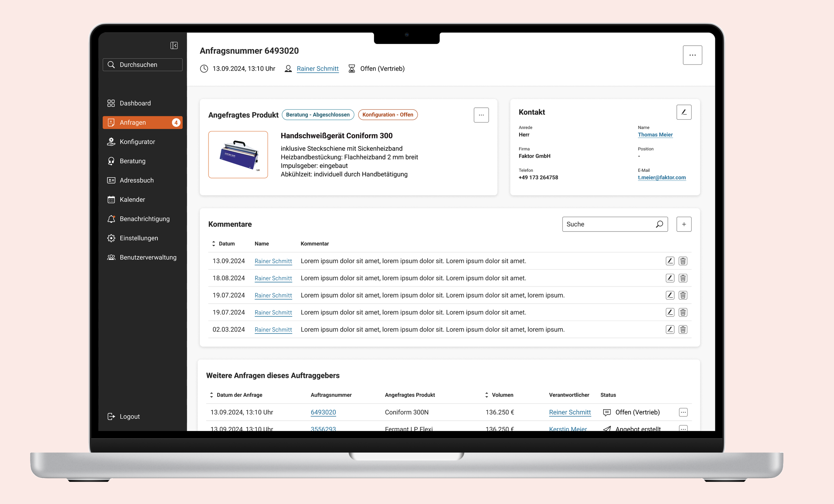Collapse the sidebar with the panel icon
834x504 pixels.
174,45
